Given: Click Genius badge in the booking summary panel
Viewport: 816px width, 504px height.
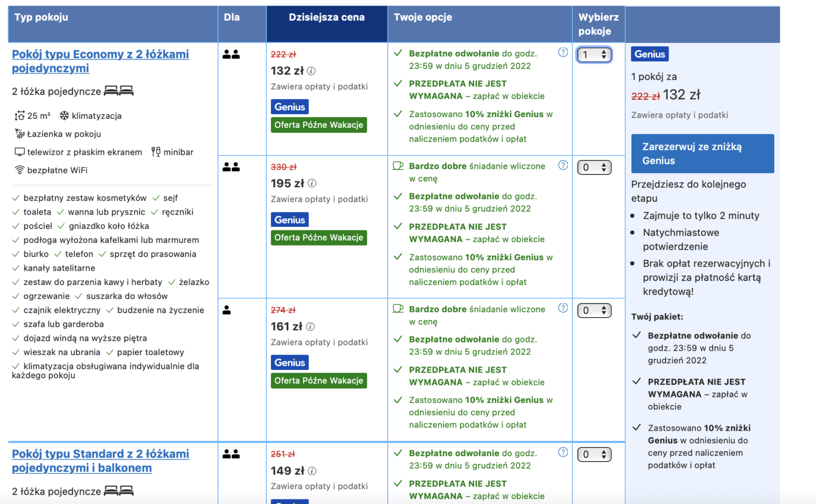Looking at the screenshot, I should (x=650, y=54).
